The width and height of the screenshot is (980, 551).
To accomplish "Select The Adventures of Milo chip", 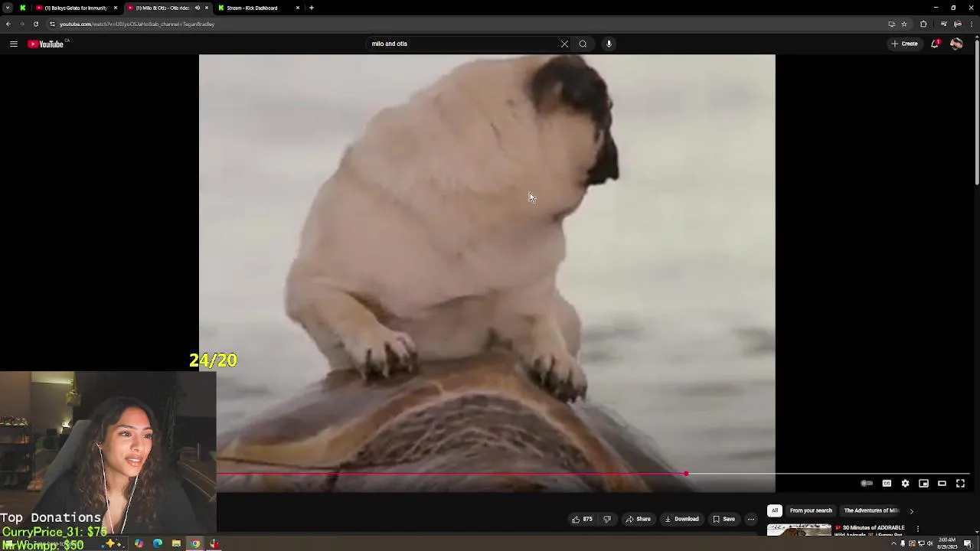I will (x=871, y=510).
